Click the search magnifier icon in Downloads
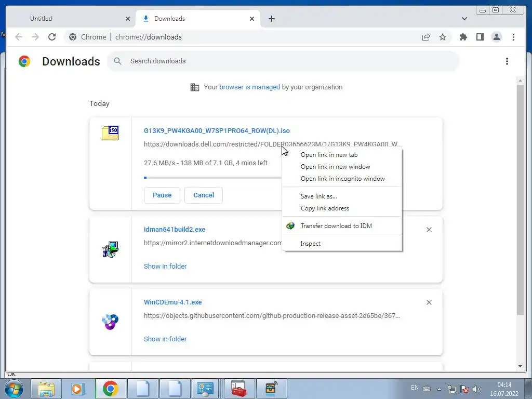 coord(118,61)
